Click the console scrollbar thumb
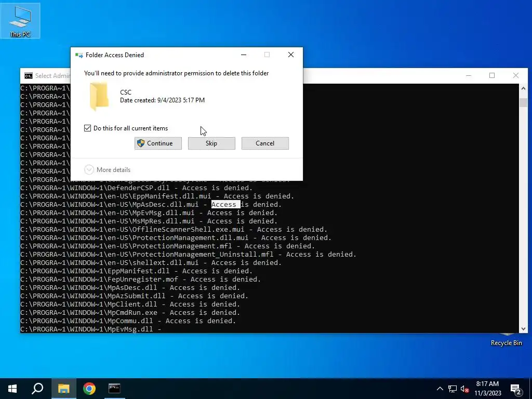 tap(523, 102)
